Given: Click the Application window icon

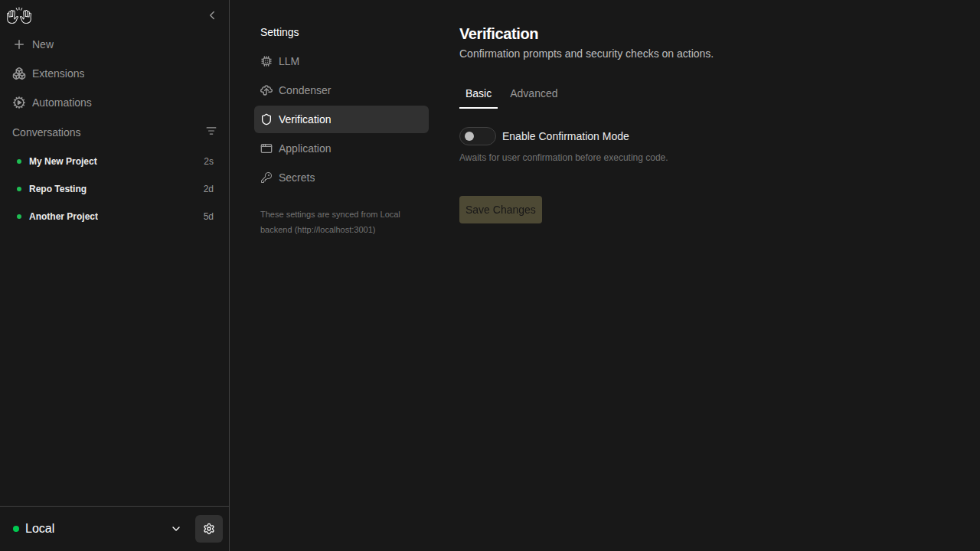Looking at the screenshot, I should pyautogui.click(x=266, y=148).
